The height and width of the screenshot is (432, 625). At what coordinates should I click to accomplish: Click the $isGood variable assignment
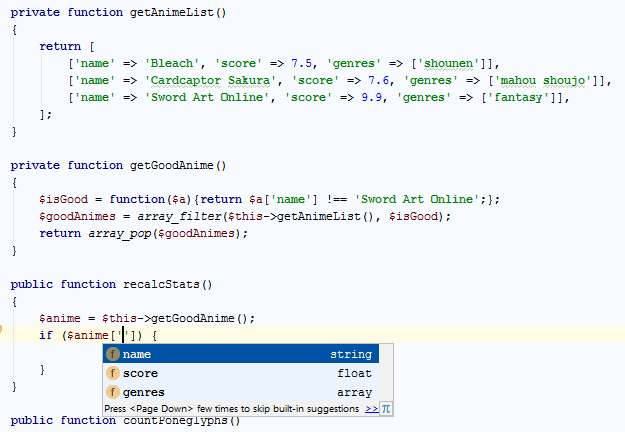coord(63,199)
